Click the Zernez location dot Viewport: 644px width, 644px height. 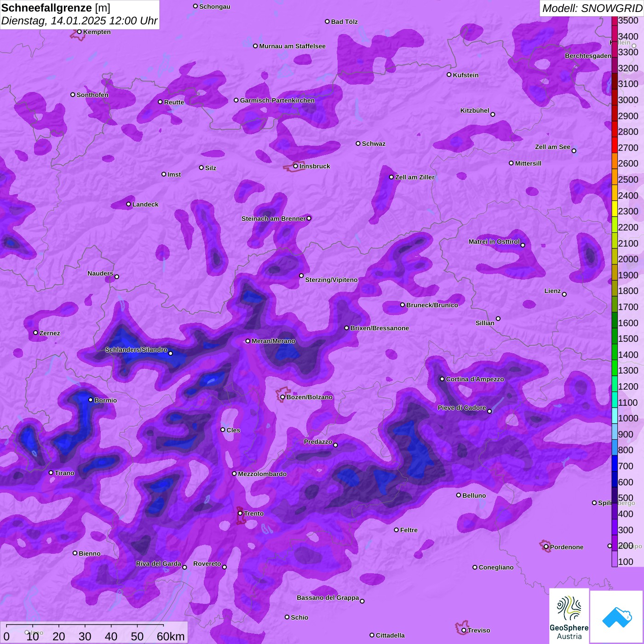35,333
